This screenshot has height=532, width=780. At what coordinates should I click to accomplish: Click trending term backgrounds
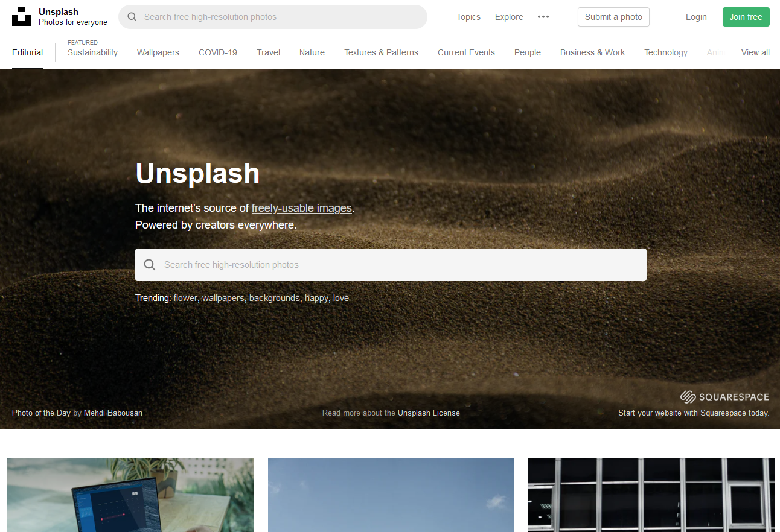[x=275, y=298]
